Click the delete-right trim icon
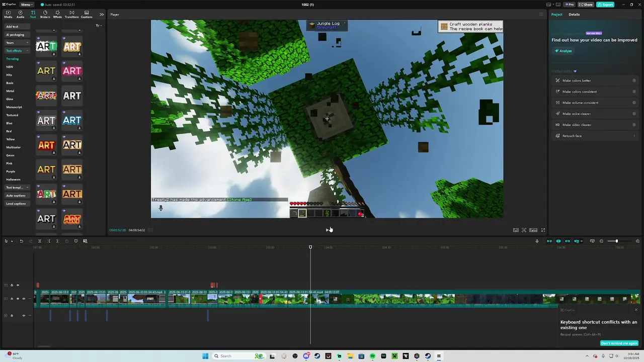Image resolution: width=644 pixels, height=362 pixels. pos(57,241)
